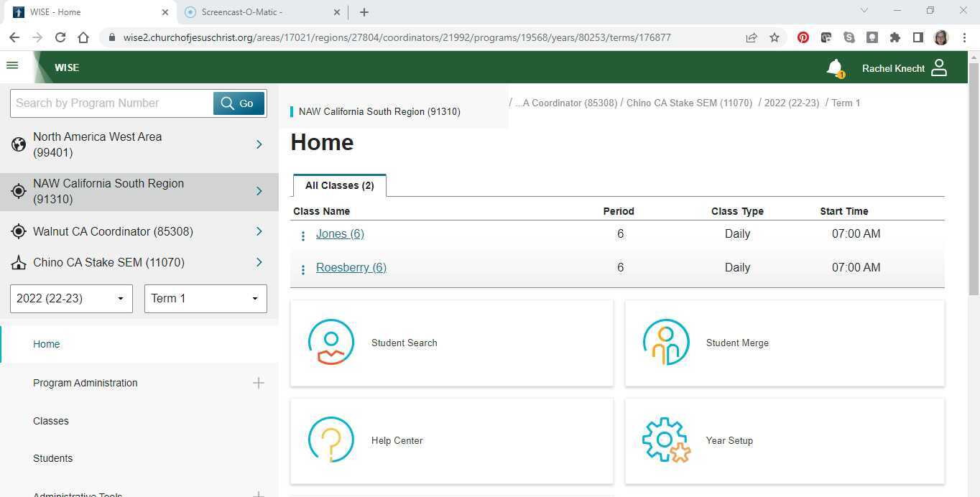Click the Search by Program Number field

[111, 103]
